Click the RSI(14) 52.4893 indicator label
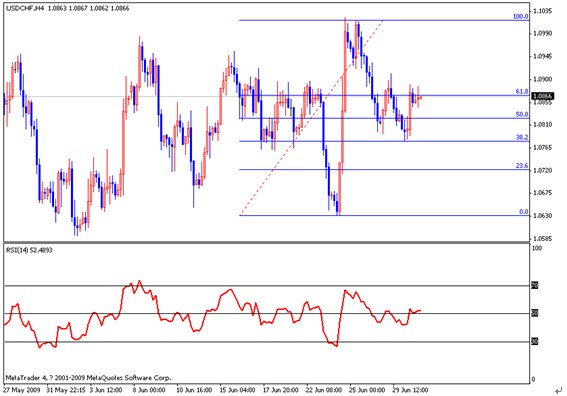Screen dimensions: 567x396 click(29, 250)
